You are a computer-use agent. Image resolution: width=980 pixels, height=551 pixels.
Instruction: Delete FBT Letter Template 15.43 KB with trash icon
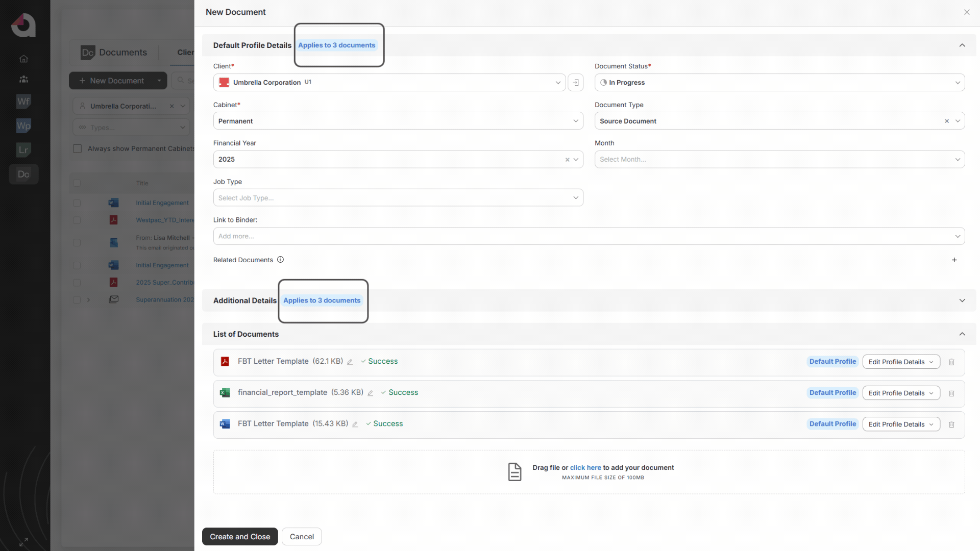pos(951,424)
